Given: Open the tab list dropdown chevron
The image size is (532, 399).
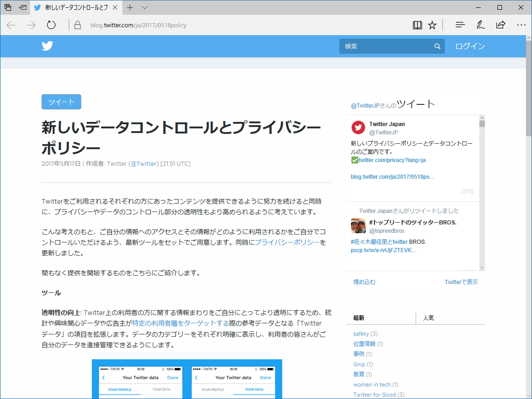Looking at the screenshot, I should (145, 7).
